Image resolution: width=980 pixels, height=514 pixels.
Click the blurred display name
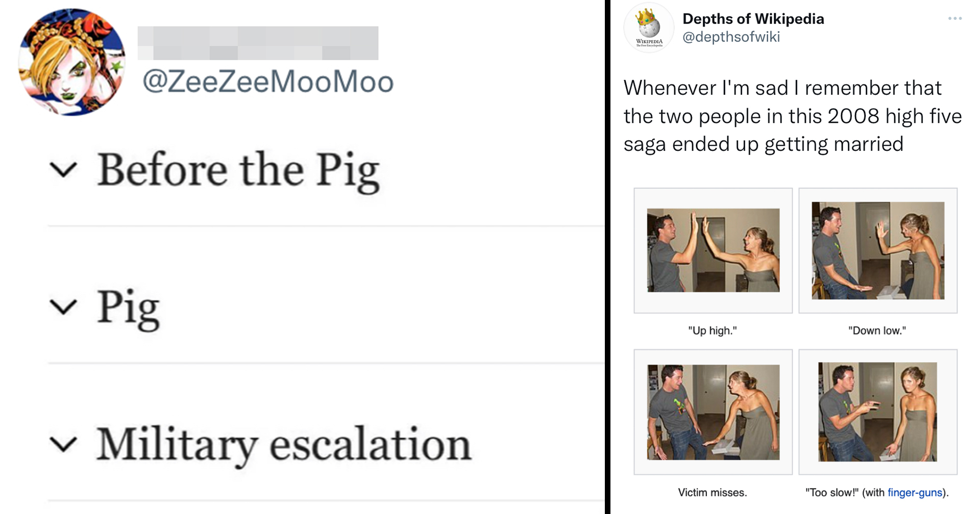click(258, 43)
